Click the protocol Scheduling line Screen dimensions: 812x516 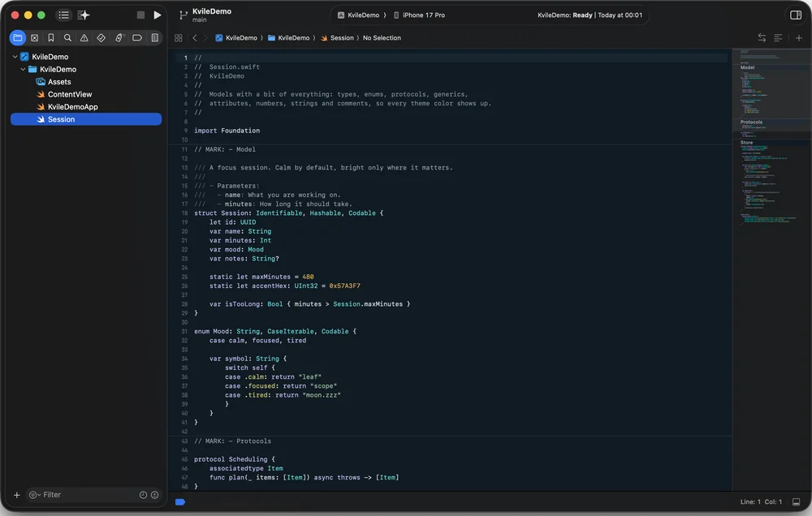235,459
